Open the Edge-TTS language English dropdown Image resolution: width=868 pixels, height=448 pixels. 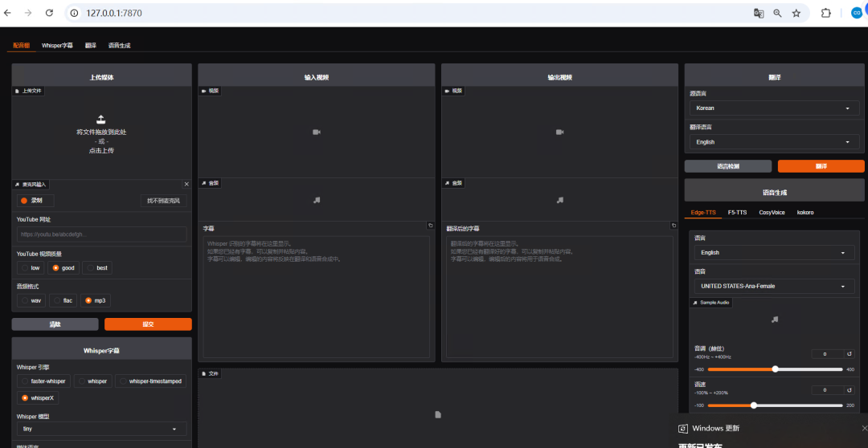coord(773,253)
